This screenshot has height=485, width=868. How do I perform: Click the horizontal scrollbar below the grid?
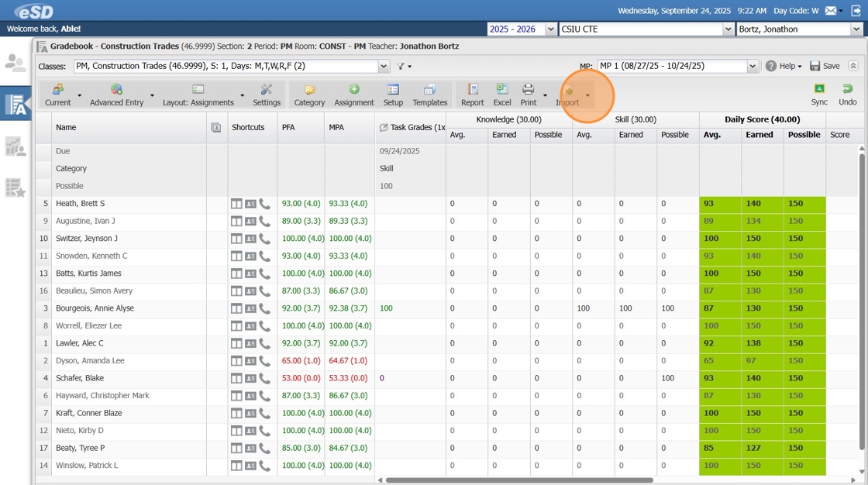click(x=519, y=480)
